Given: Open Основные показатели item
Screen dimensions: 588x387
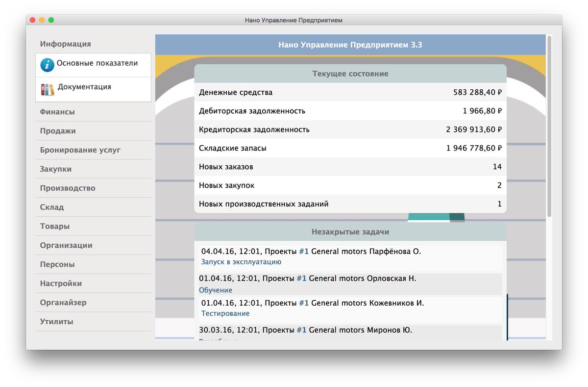Looking at the screenshot, I should (x=93, y=65).
